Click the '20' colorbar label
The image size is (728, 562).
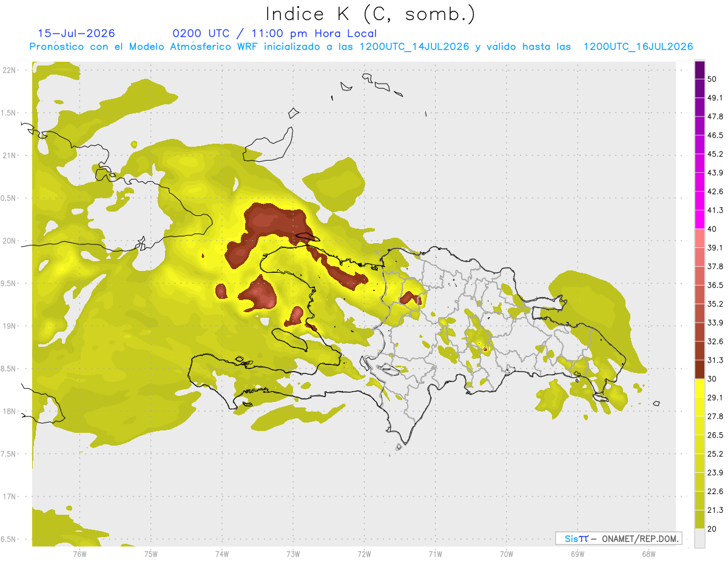[x=713, y=529]
